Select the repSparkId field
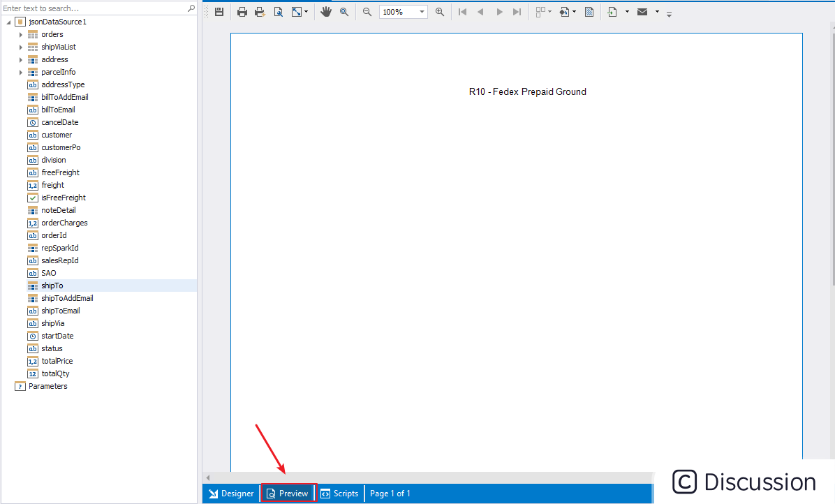 [59, 248]
